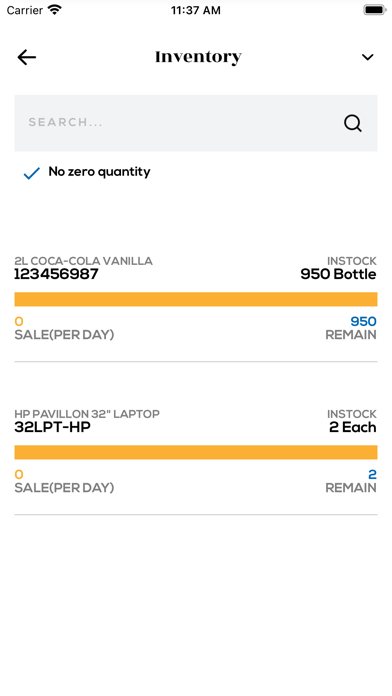The height and width of the screenshot is (696, 392).
Task: Select the orange bar for 32LPT-HP
Action: 196,452
